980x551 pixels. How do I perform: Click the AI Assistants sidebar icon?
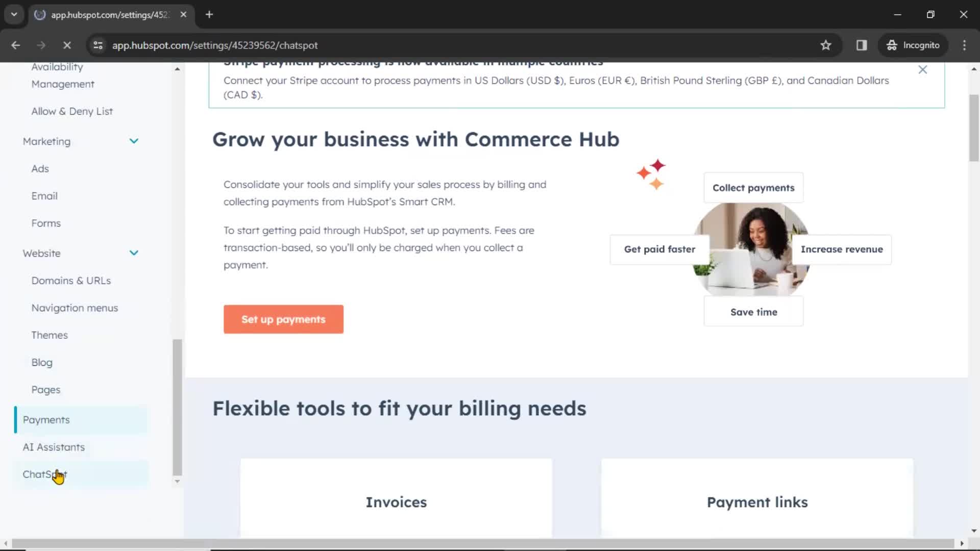point(54,447)
